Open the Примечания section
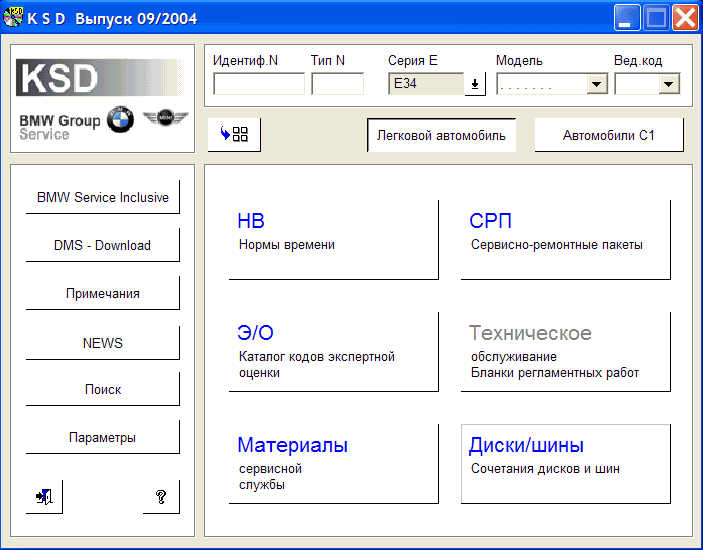The width and height of the screenshot is (703, 550). click(x=103, y=293)
